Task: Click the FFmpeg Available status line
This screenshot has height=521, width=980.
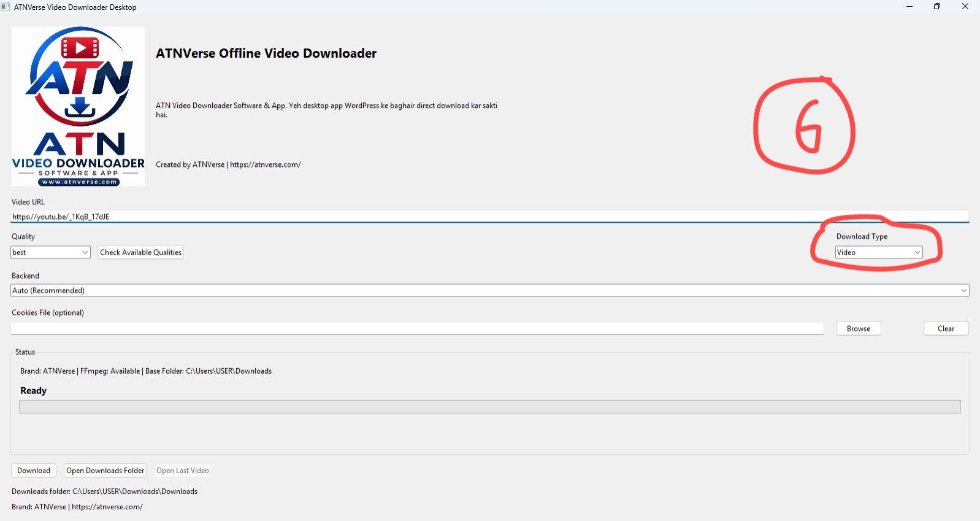Action: click(146, 371)
